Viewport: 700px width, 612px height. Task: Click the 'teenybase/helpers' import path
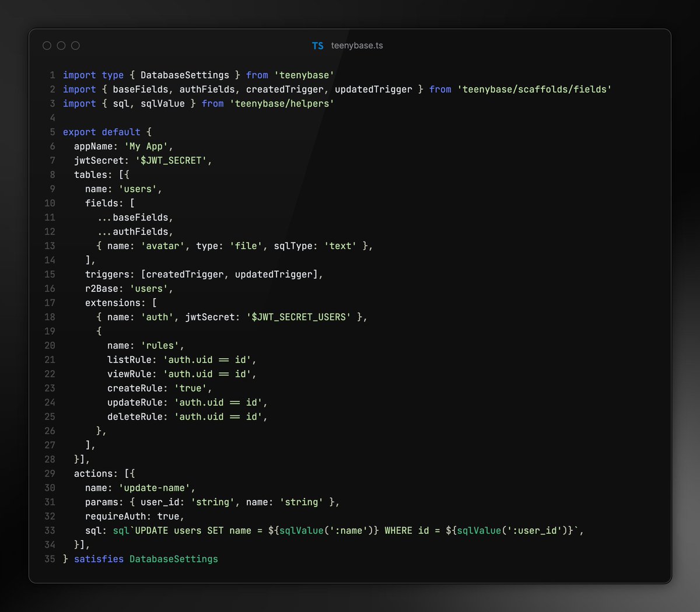tap(282, 103)
